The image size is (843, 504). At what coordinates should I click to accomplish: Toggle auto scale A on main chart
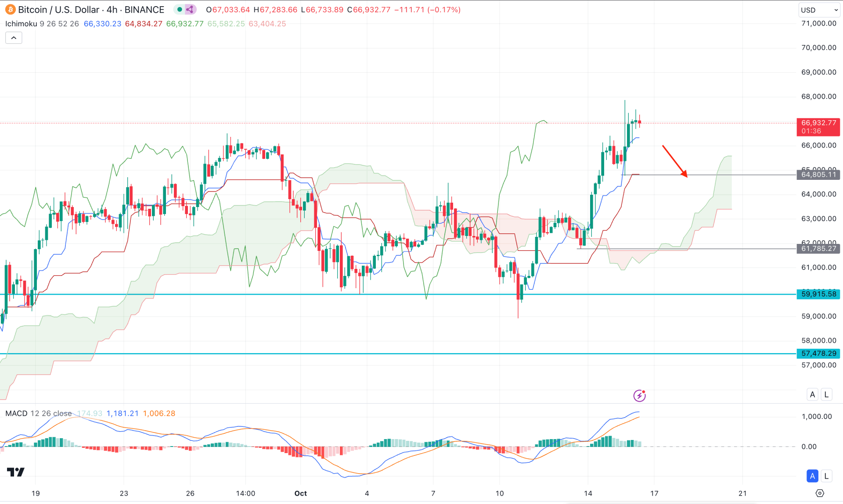point(812,394)
